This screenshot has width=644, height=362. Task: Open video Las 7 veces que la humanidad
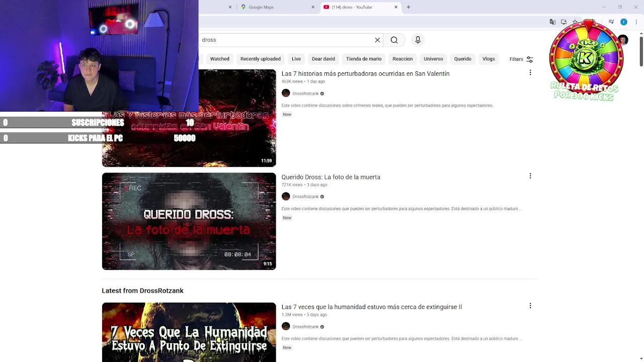(371, 307)
